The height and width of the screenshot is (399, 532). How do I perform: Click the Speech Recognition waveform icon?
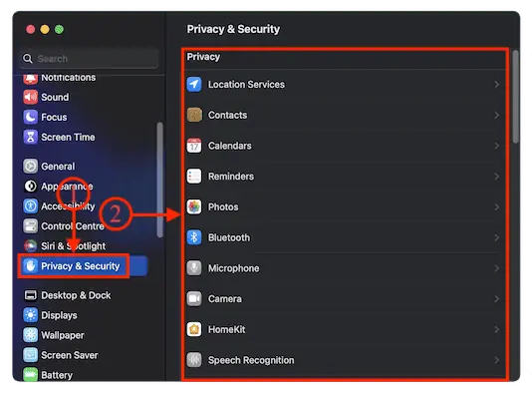[194, 360]
